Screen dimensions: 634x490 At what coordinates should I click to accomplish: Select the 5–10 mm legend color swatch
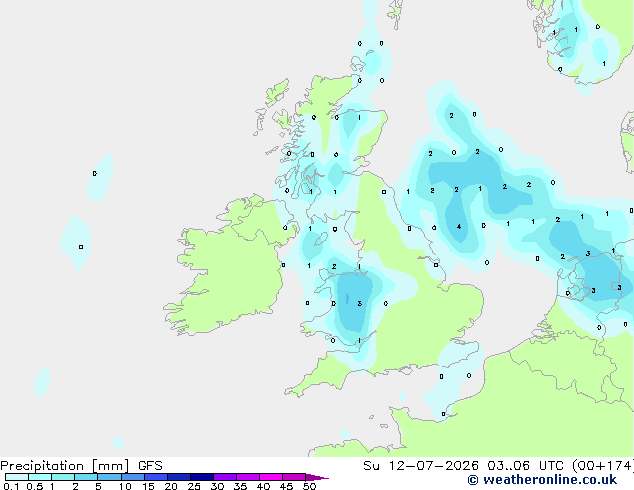110,477
